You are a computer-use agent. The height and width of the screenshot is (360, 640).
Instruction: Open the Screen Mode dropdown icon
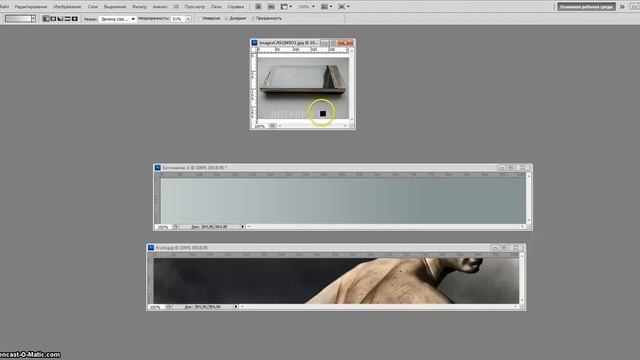tap(343, 7)
